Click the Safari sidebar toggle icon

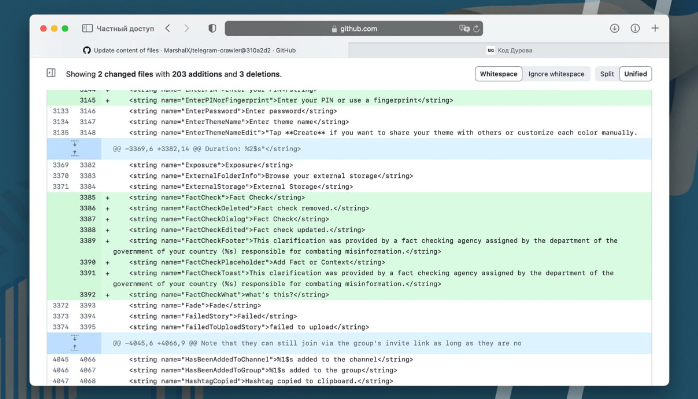(x=87, y=28)
